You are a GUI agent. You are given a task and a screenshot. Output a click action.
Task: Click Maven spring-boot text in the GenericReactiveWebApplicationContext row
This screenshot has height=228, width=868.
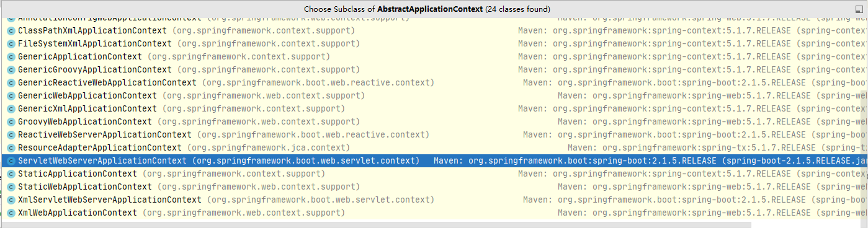(694, 82)
